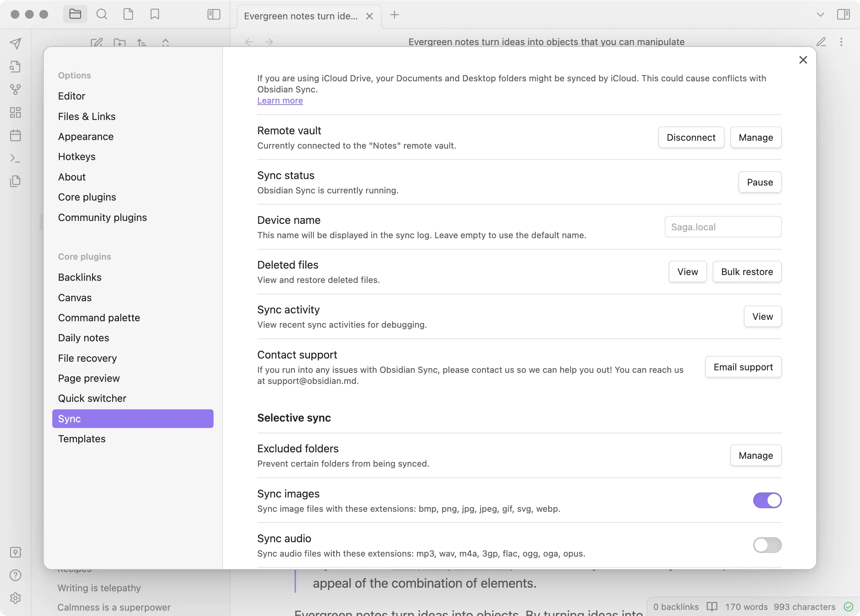Click the Device name input field

coord(723,227)
